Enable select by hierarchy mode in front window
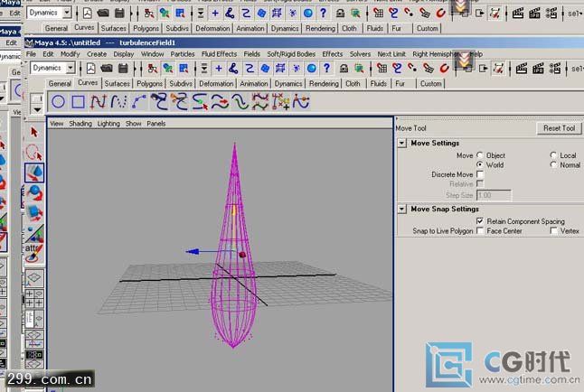The width and height of the screenshot is (584, 392). point(153,69)
